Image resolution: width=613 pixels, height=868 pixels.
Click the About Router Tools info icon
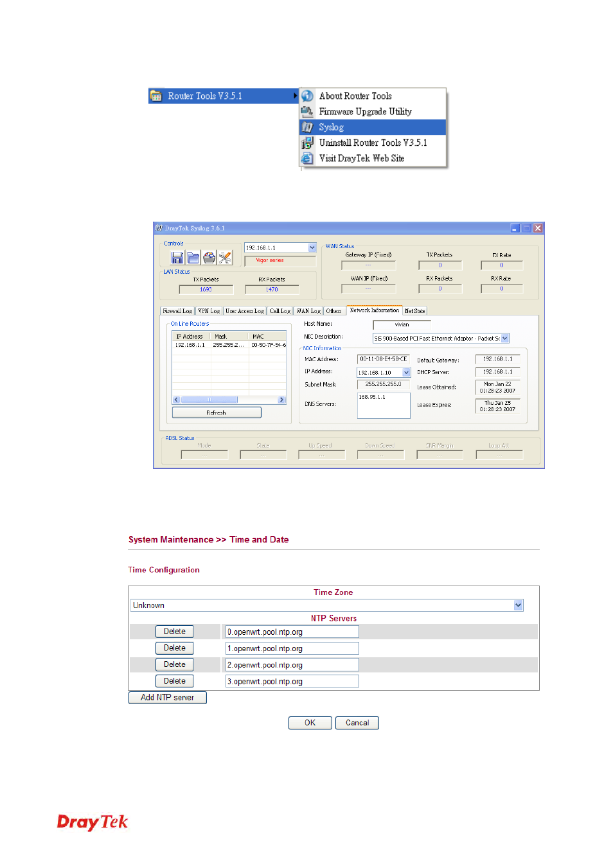pyautogui.click(x=308, y=96)
